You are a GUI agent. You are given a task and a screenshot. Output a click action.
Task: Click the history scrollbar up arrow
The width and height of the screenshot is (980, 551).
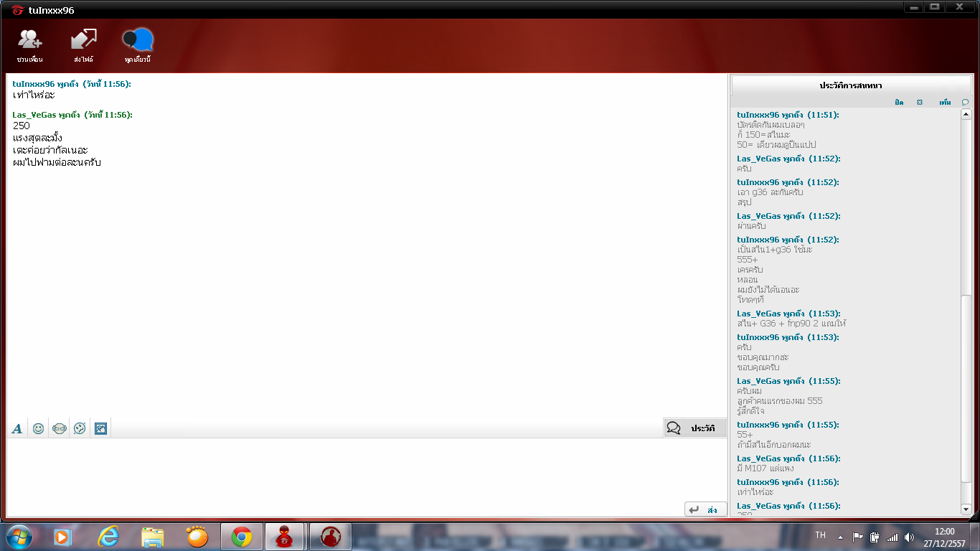click(x=966, y=114)
